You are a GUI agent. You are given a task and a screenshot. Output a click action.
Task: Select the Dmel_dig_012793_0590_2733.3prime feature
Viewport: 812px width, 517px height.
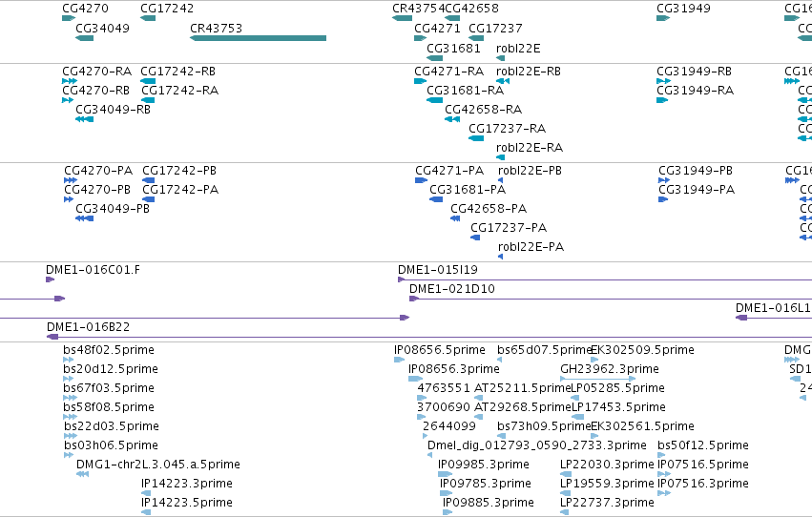(429, 456)
